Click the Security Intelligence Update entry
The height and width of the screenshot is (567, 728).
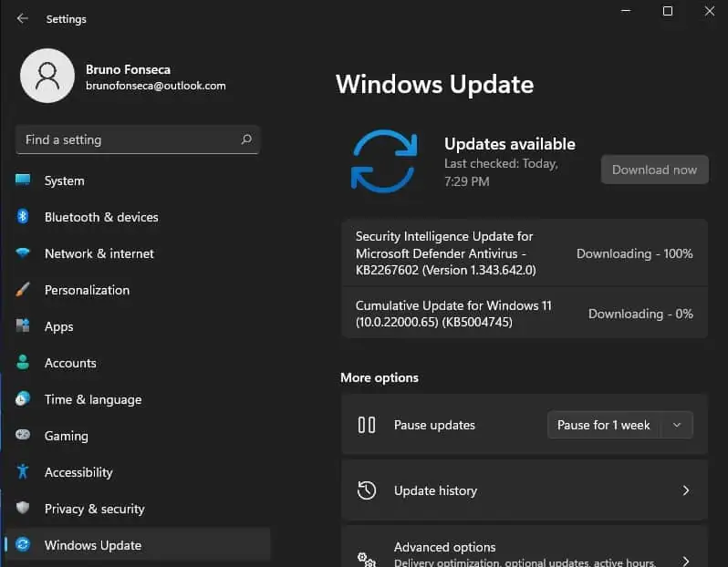click(525, 253)
